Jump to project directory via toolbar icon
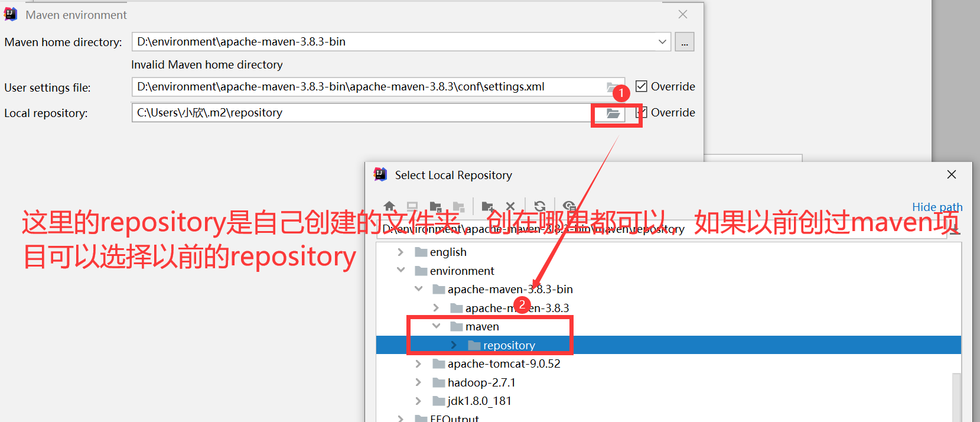This screenshot has height=422, width=980. pos(435,206)
